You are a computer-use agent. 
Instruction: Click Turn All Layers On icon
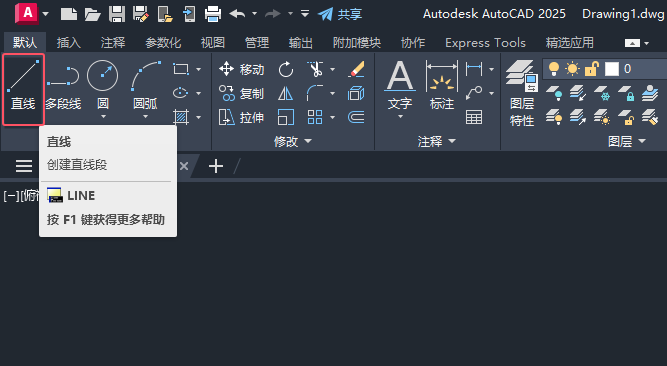(x=554, y=117)
